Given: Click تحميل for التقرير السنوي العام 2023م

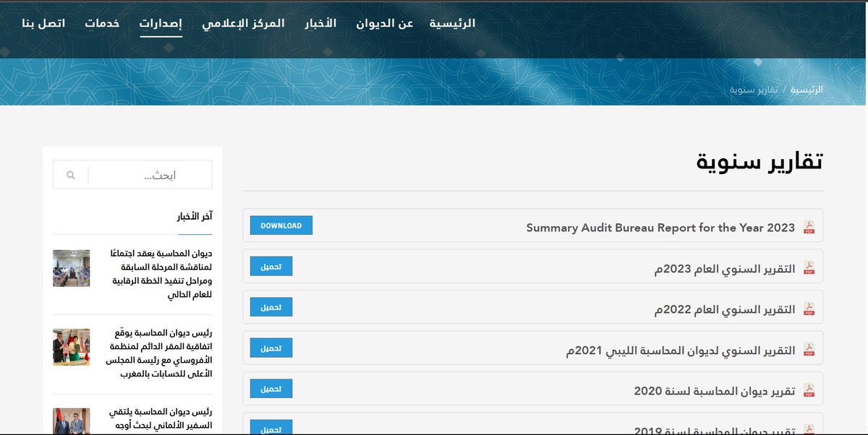Looking at the screenshot, I should (x=271, y=267).
